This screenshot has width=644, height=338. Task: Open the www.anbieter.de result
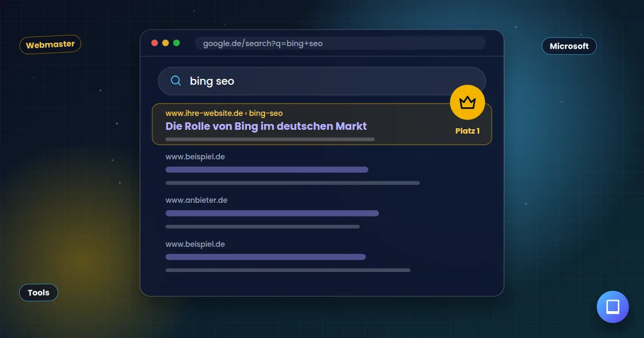click(x=196, y=200)
